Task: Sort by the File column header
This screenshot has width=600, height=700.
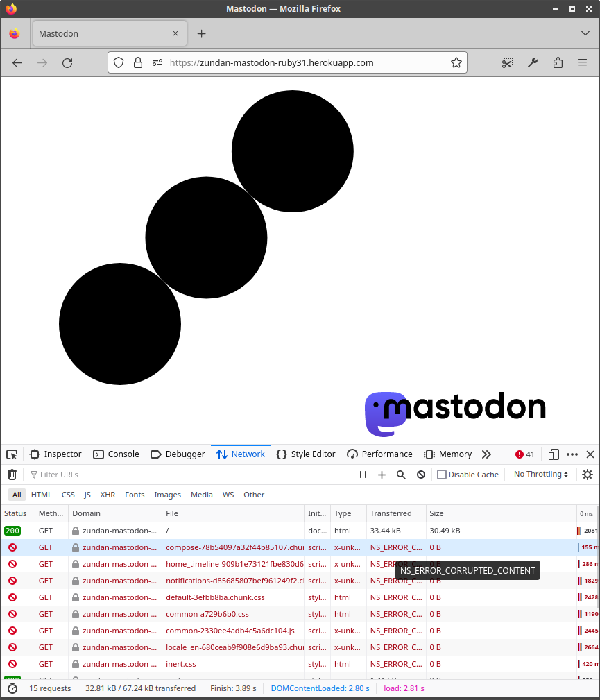Action: coord(233,513)
